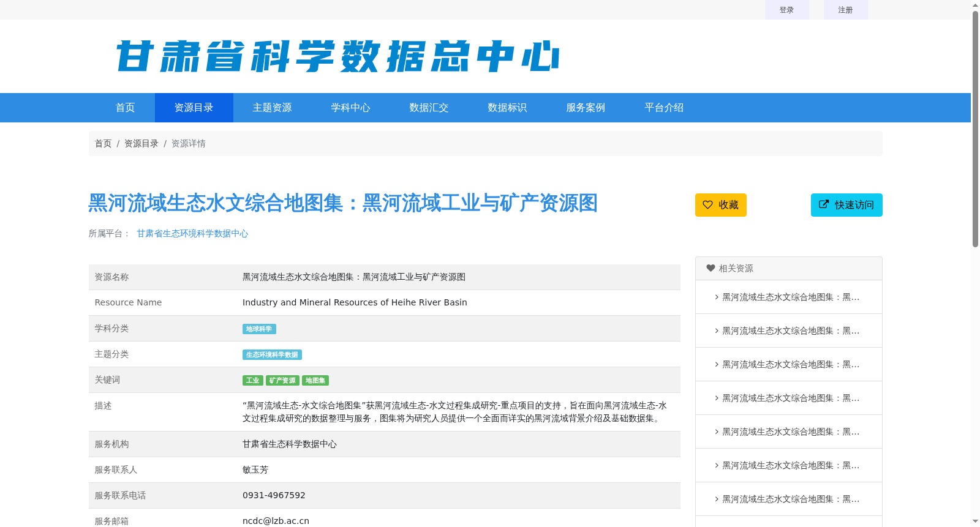Click the heart icon beside 相关资源
Image resolution: width=980 pixels, height=527 pixels.
coord(710,268)
